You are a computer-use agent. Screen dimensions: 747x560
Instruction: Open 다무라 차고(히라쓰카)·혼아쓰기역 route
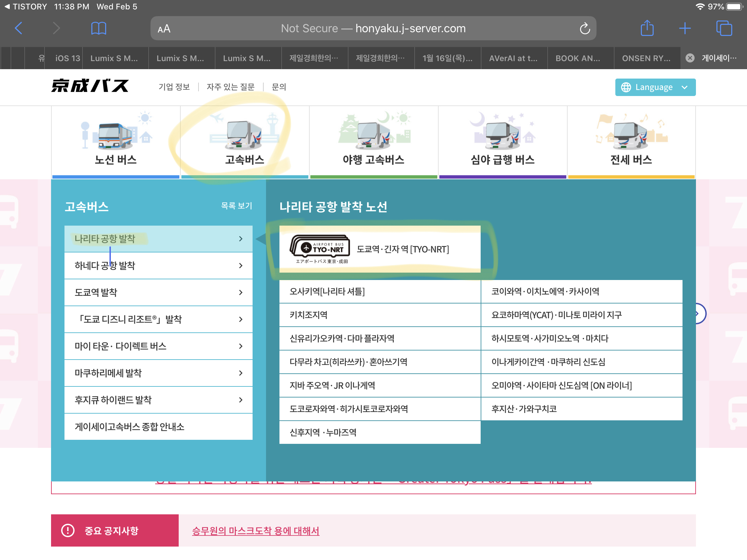[x=380, y=362]
